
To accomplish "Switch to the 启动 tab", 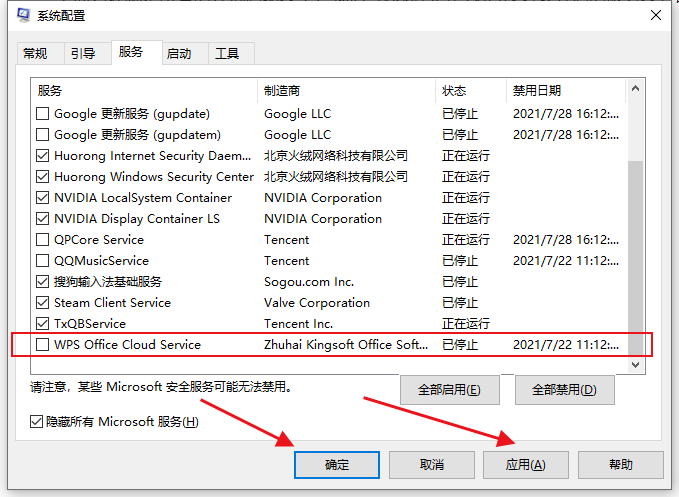I will (x=179, y=53).
